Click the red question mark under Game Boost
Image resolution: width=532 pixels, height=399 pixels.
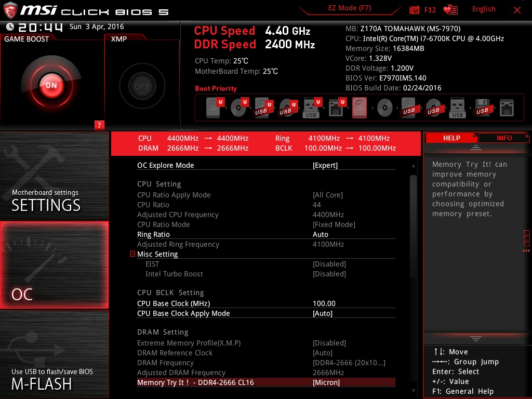[99, 125]
